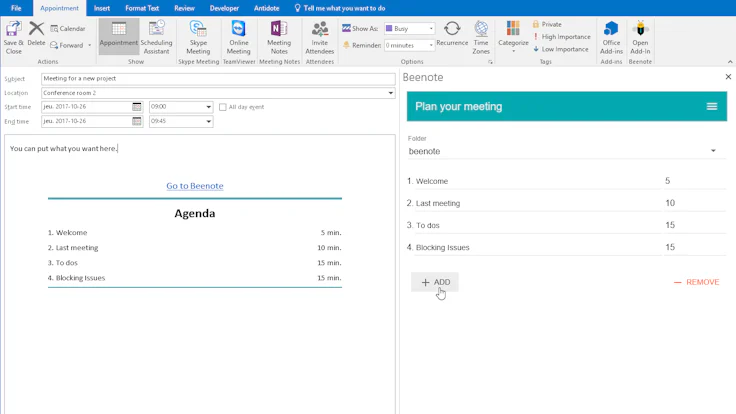
Task: Edit the Last meeting agenda item field
Action: (x=538, y=203)
